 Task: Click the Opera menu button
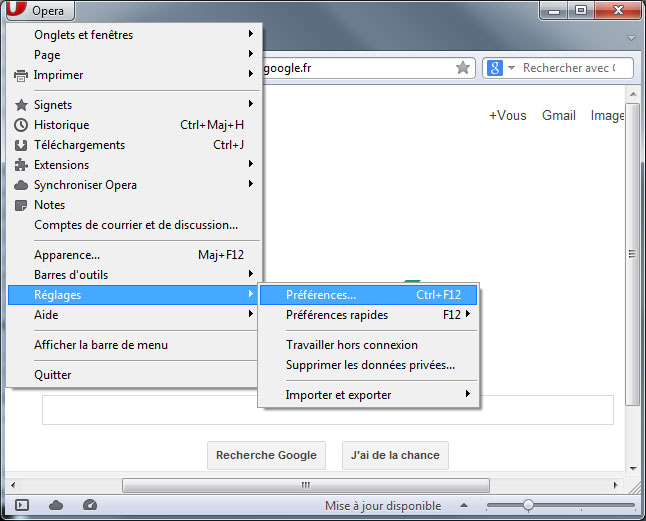(40, 10)
